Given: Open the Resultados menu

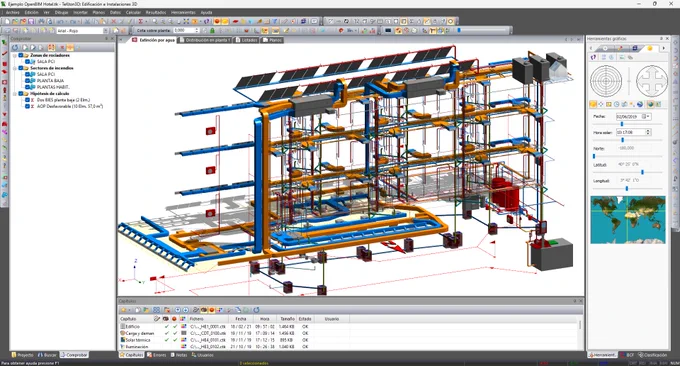Looking at the screenshot, I should [156, 13].
